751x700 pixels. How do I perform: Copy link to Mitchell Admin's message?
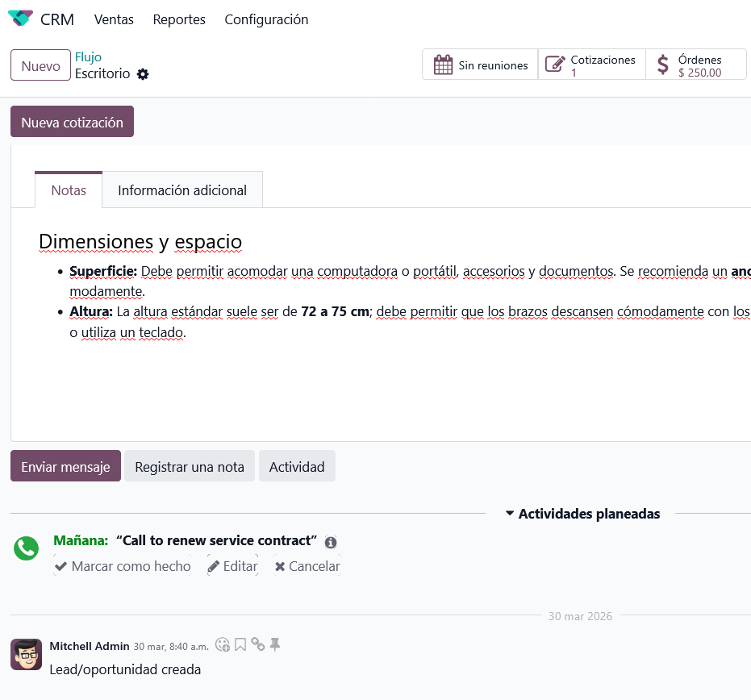pyautogui.click(x=257, y=644)
